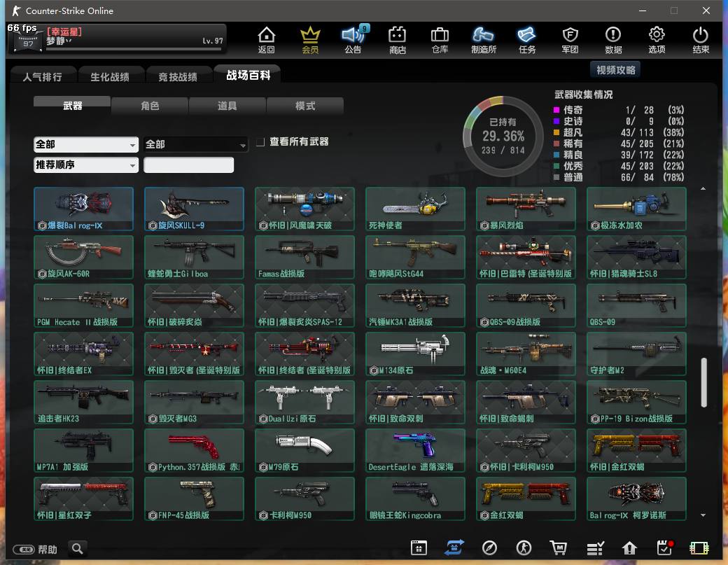Select the 角色 sub-tab
This screenshot has width=728, height=565.
pos(150,106)
